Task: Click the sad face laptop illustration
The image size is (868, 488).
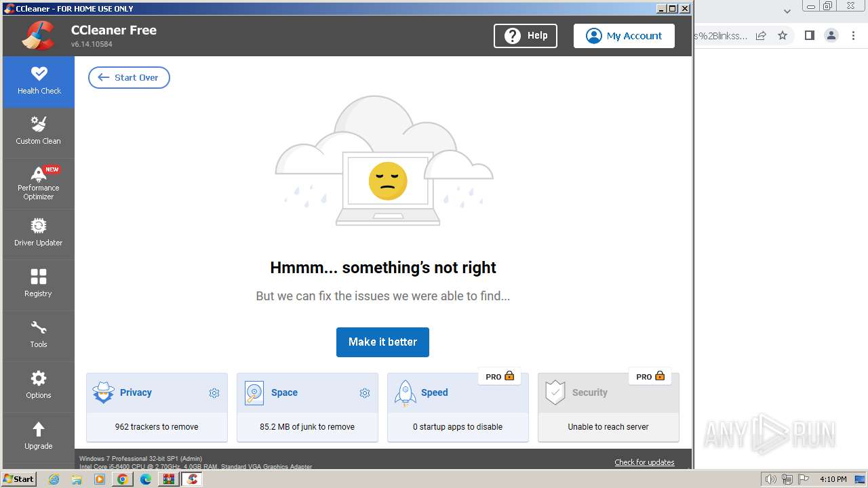Action: click(388, 188)
